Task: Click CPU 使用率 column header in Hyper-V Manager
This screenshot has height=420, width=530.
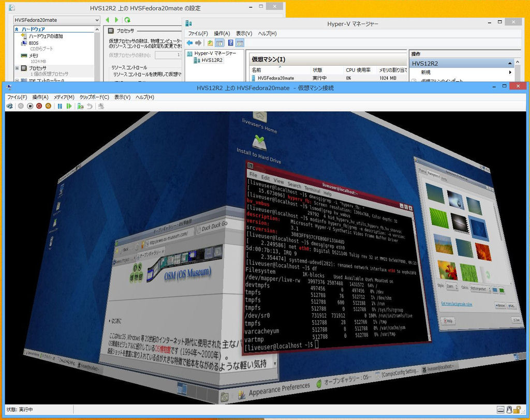Action: pos(358,70)
